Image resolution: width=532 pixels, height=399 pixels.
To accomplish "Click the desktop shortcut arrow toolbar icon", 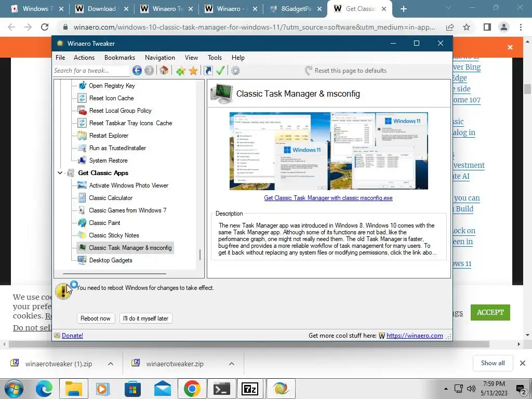I will click(x=208, y=70).
